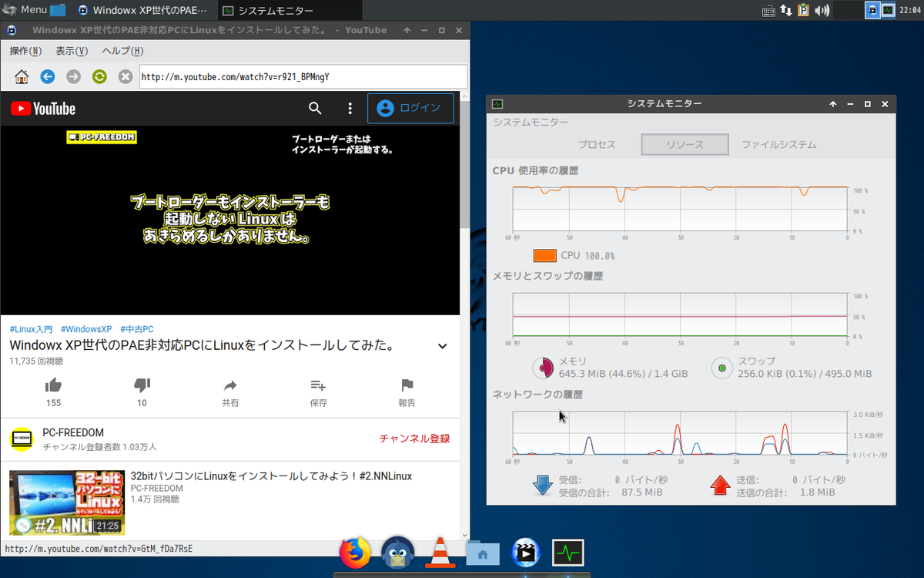Subscribe using チャンネル登録 button
Viewport: 924px width, 578px height.
pos(414,439)
